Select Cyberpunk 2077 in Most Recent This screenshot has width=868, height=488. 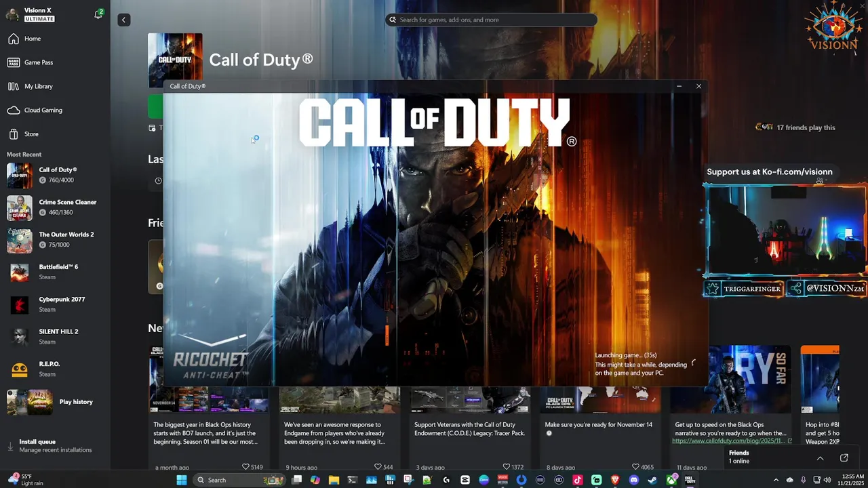click(x=55, y=304)
